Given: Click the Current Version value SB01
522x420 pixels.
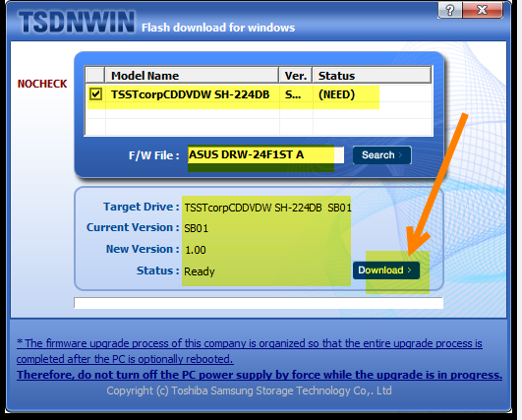Looking at the screenshot, I should [x=196, y=228].
